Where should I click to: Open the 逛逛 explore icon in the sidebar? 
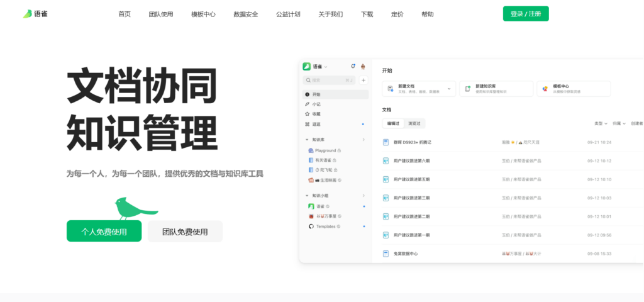pyautogui.click(x=307, y=124)
